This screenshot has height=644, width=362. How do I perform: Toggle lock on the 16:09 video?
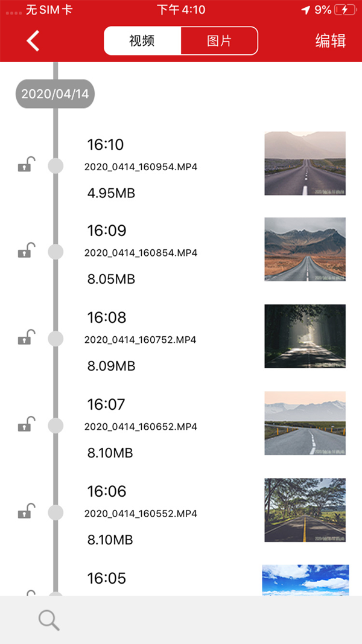click(26, 251)
